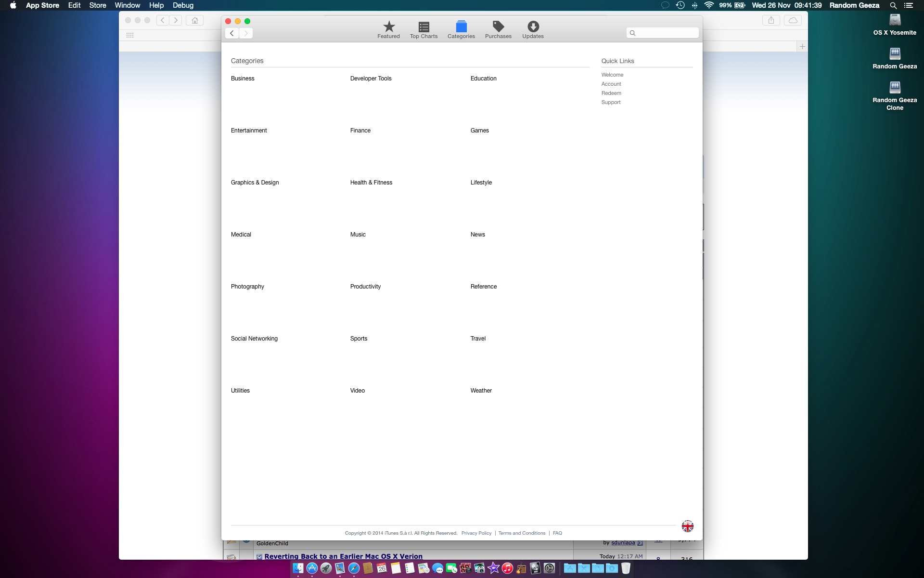Open the Trash in the Dock
Screen dimensions: 924x578
626,568
